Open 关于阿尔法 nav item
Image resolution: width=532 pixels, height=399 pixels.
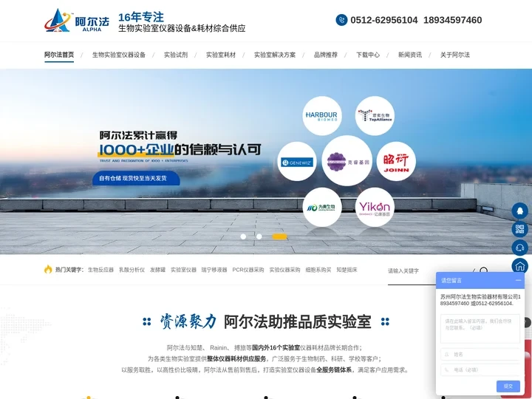click(x=455, y=55)
